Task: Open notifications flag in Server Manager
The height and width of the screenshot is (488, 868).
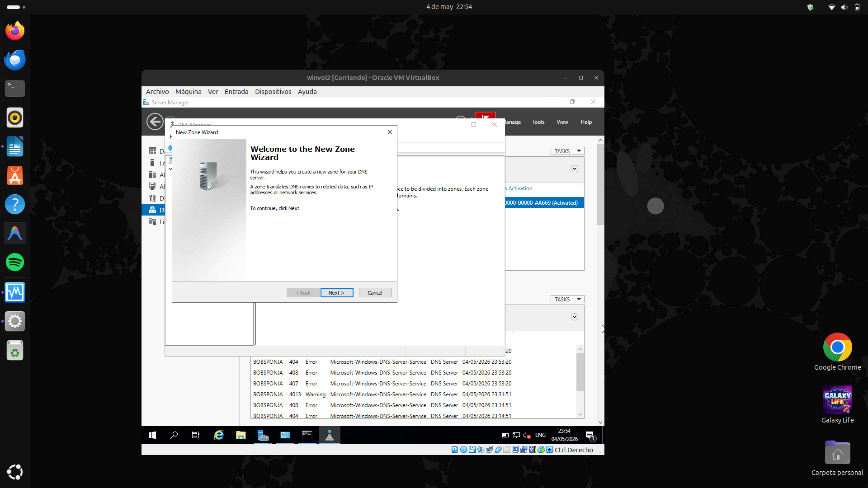Action: (x=486, y=116)
